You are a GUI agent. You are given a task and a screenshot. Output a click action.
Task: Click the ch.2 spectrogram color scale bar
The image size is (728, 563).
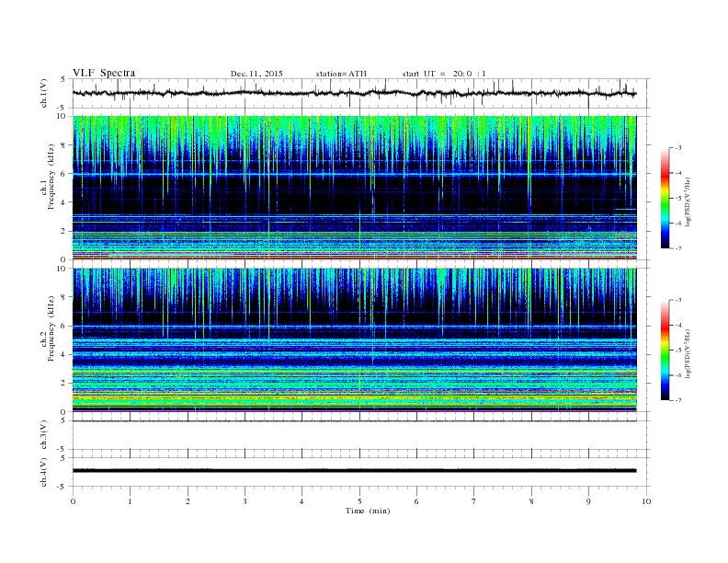(665, 350)
